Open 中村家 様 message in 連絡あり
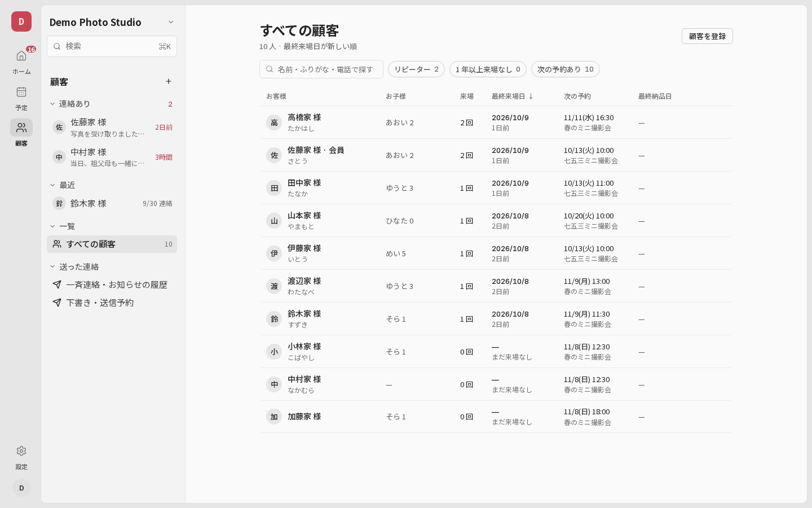 tap(112, 157)
